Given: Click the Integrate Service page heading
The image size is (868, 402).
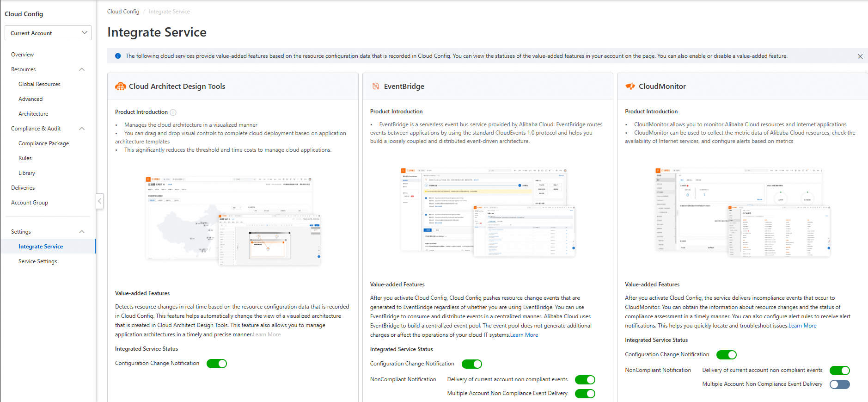Looking at the screenshot, I should click(157, 32).
